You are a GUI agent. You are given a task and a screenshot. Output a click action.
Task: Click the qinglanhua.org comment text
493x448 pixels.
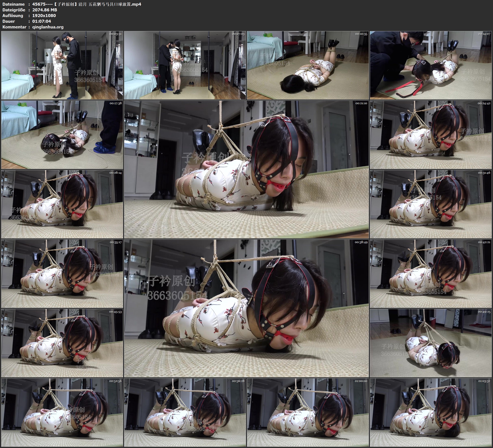pyautogui.click(x=48, y=27)
